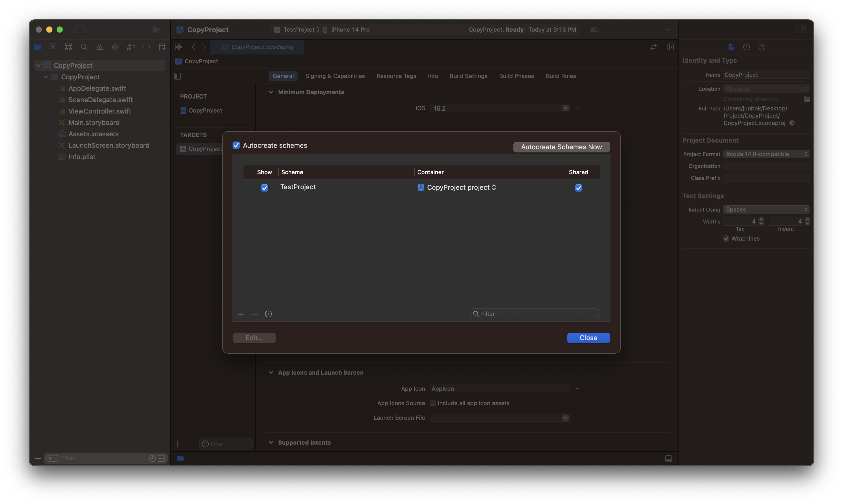Open the Issue navigator warning icon
The height and width of the screenshot is (504, 843).
tap(100, 47)
